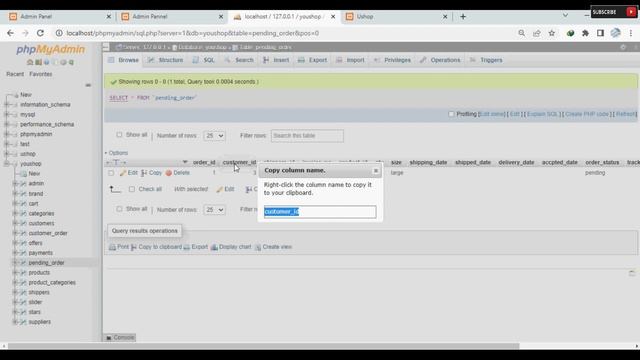Screen dimensions: 640x360
Task: Open the Favorites tables list
Action: (40, 74)
